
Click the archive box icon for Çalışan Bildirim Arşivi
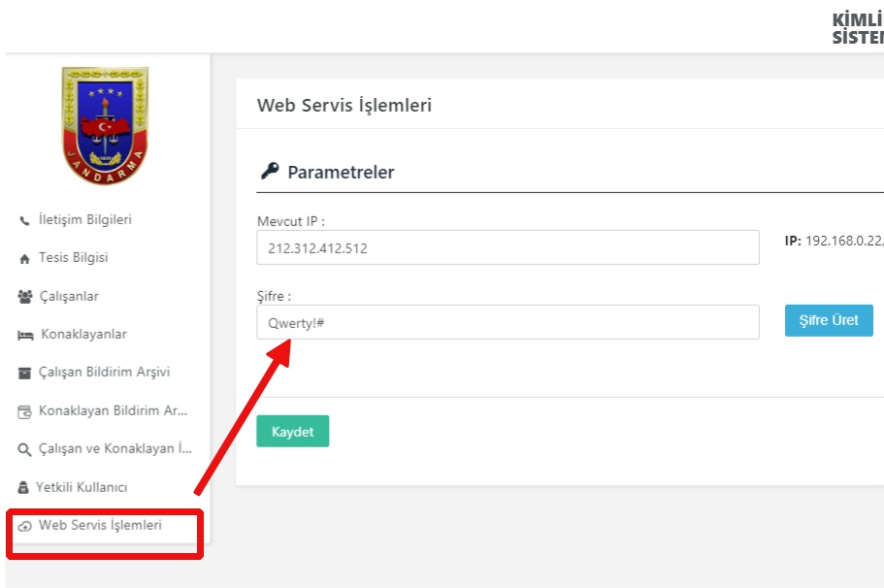pyautogui.click(x=24, y=374)
